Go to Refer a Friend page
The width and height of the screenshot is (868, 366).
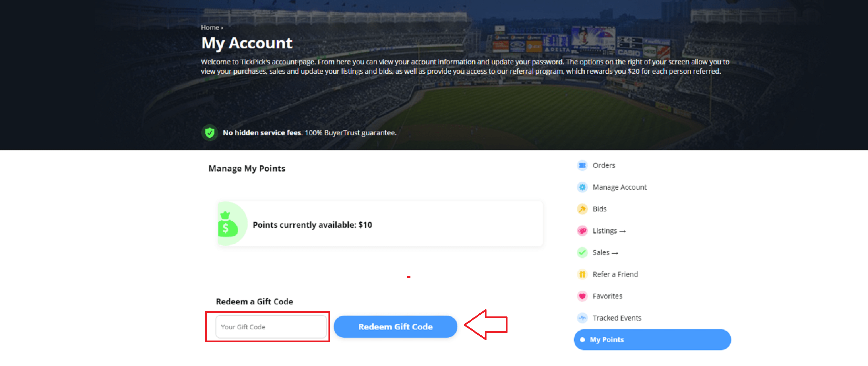[615, 274]
